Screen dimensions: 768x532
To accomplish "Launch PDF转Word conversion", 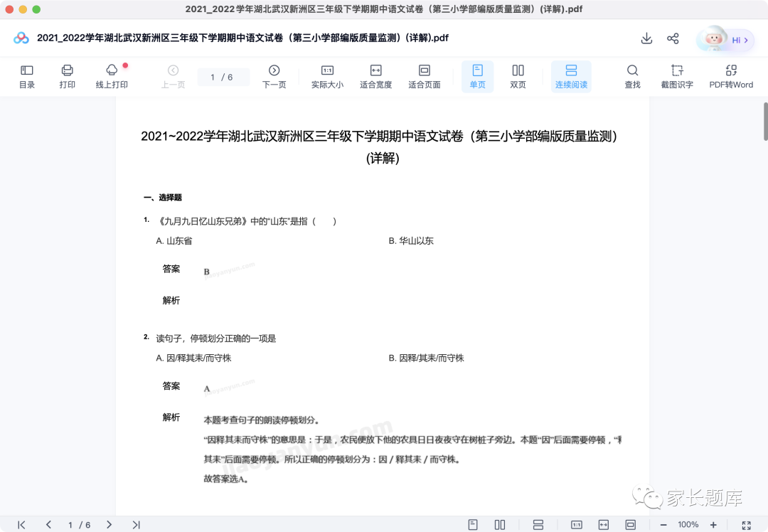I will coord(731,77).
